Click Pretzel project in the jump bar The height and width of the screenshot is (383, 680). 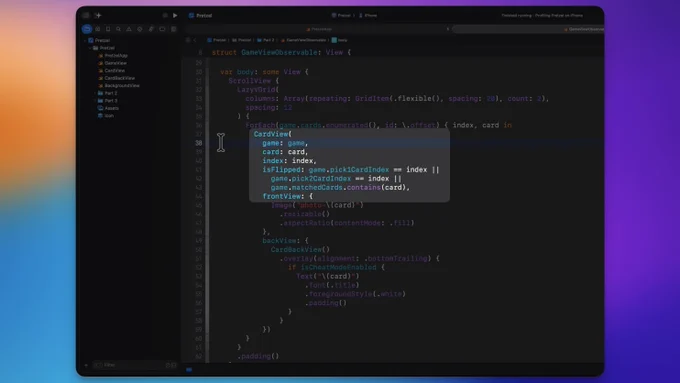click(217, 40)
